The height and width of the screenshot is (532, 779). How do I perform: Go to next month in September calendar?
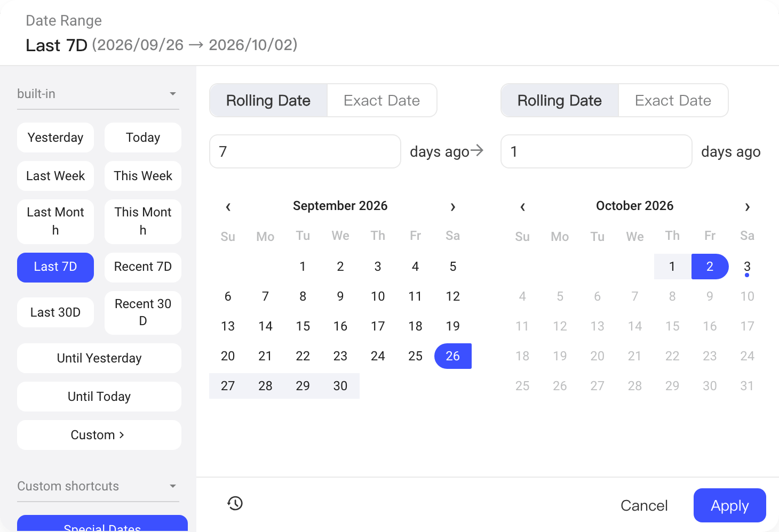[452, 206]
